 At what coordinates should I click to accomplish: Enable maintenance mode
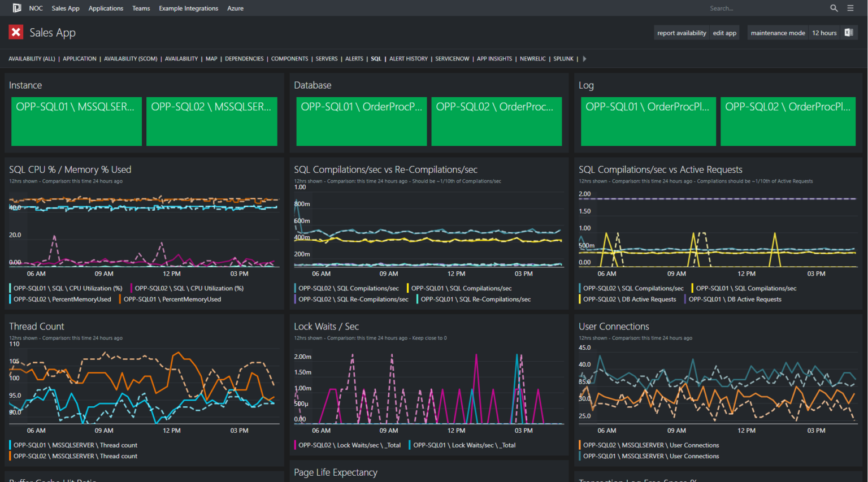[x=778, y=33]
